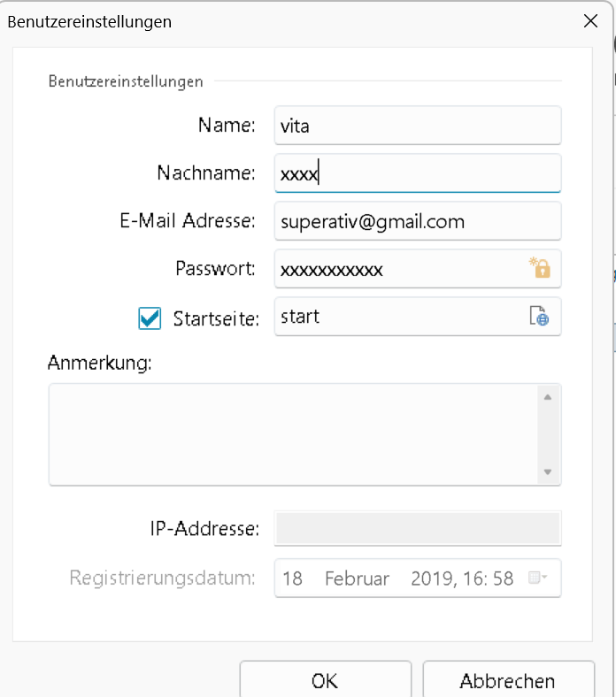
Task: Click the greyed IP-Addresse field
Action: 418,528
